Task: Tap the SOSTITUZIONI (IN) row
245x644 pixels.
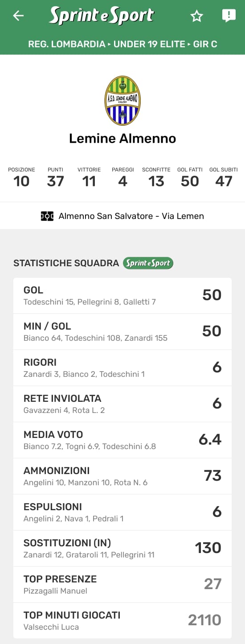Action: tap(122, 549)
